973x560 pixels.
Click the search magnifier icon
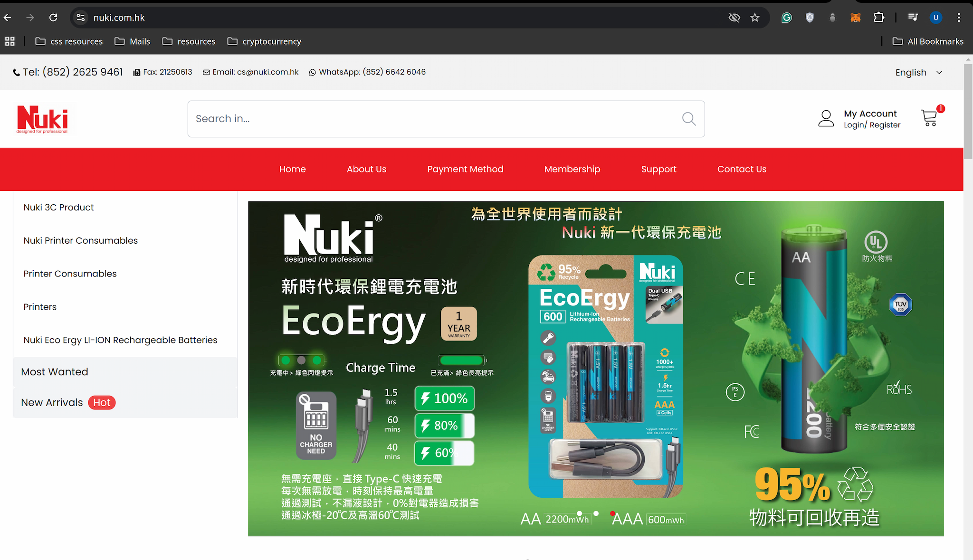click(x=688, y=119)
